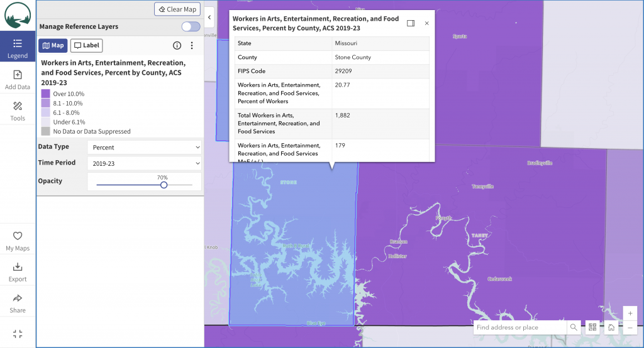Image resolution: width=644 pixels, height=348 pixels.
Task: Click the site logo at top left
Action: (x=18, y=15)
